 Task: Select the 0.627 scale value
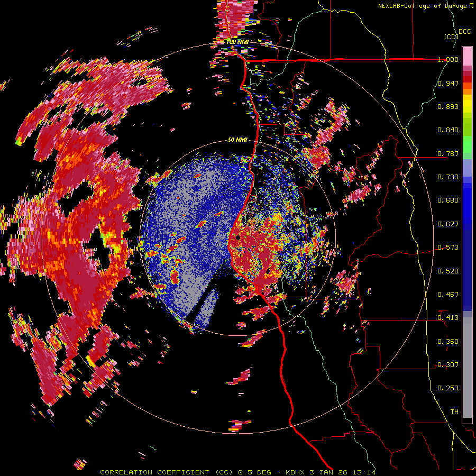pyautogui.click(x=448, y=224)
